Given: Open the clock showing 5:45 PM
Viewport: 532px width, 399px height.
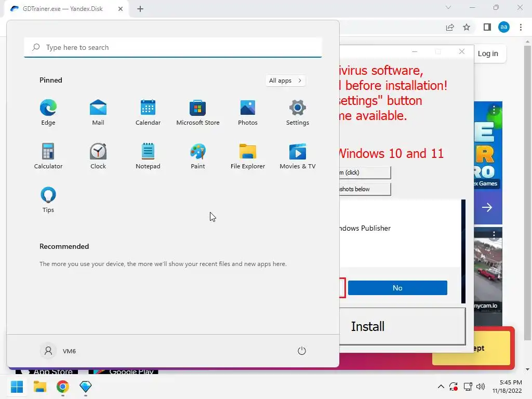Looking at the screenshot, I should point(507,387).
